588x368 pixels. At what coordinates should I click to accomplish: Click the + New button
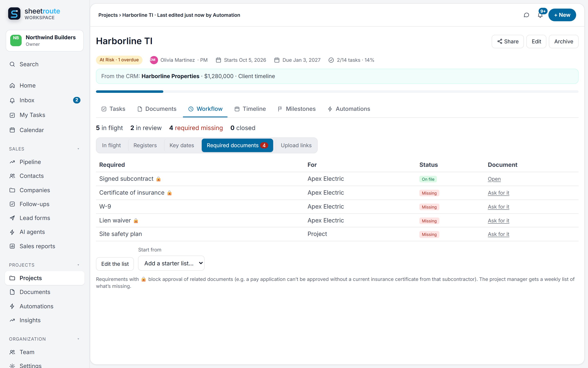tap(562, 15)
